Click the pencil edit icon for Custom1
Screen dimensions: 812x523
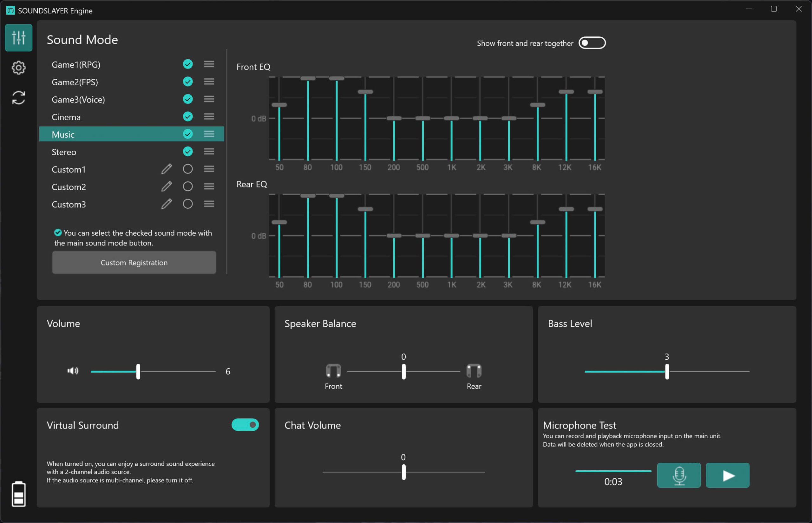click(x=167, y=169)
